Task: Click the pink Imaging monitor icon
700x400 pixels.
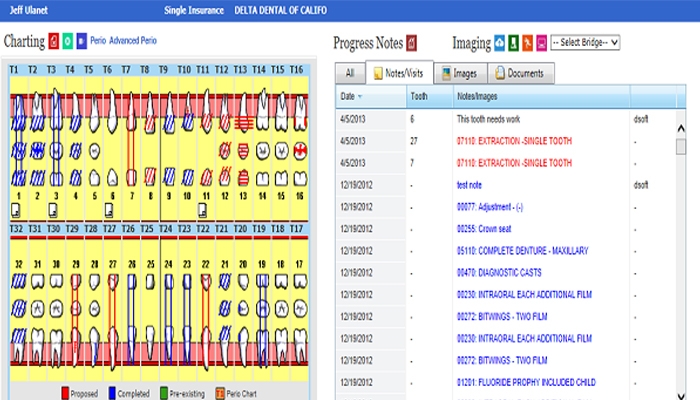Action: (541, 42)
